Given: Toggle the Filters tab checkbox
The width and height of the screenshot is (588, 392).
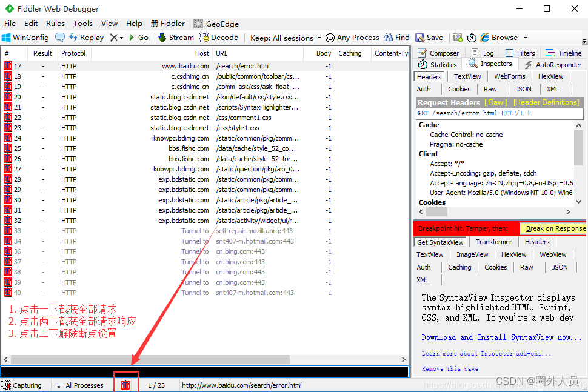Looking at the screenshot, I should point(509,53).
